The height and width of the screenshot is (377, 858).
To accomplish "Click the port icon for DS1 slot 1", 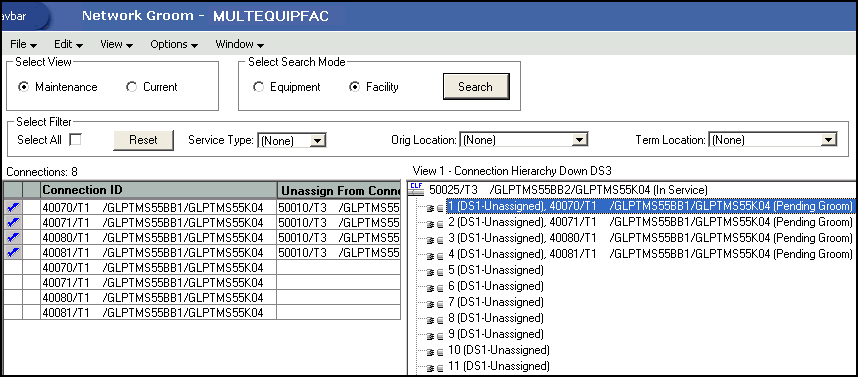I will (435, 207).
